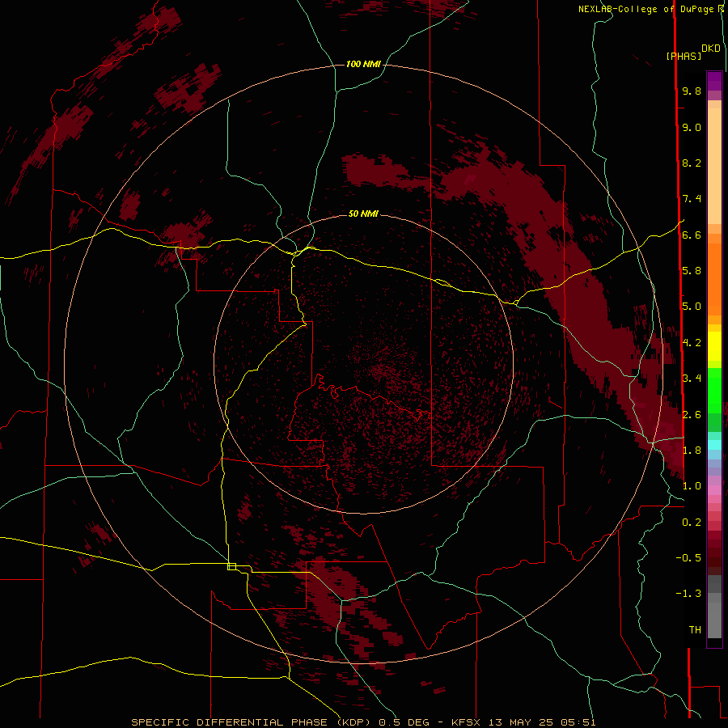Click the 5.0 scale value

click(x=692, y=307)
